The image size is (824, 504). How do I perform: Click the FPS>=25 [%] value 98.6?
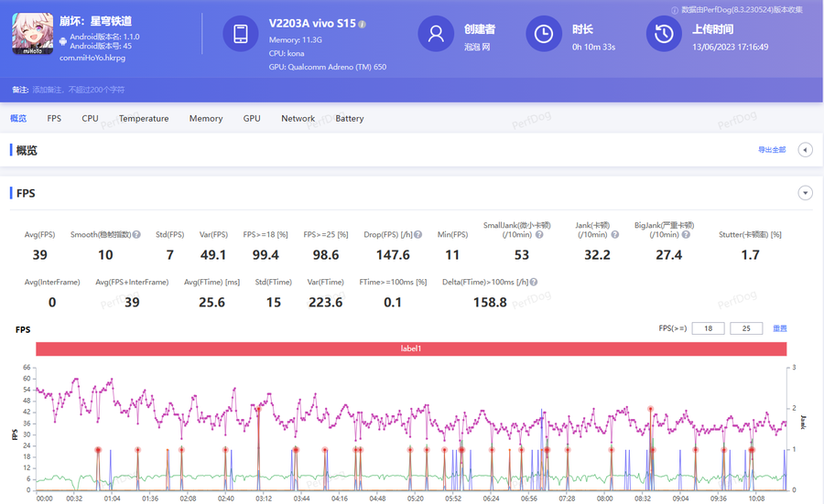pos(326,254)
